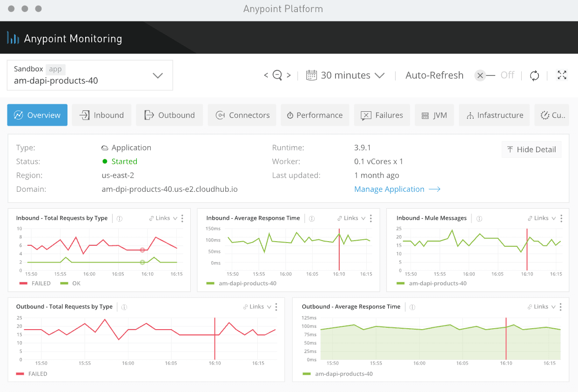This screenshot has height=392, width=578.
Task: Zoom the time range using magnifier icon
Action: (x=277, y=75)
